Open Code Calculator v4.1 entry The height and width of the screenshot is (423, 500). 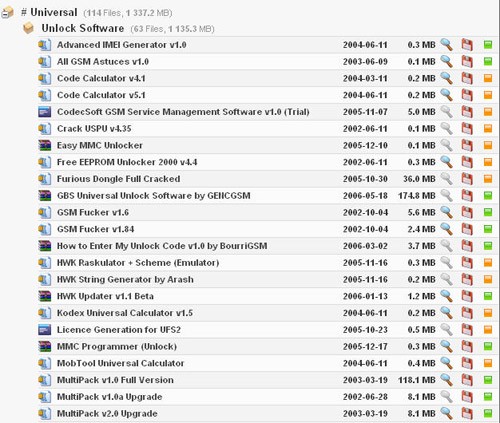click(x=101, y=78)
